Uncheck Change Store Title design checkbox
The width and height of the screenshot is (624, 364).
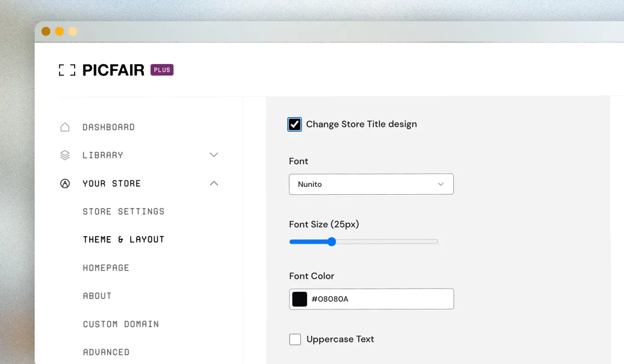pos(295,124)
